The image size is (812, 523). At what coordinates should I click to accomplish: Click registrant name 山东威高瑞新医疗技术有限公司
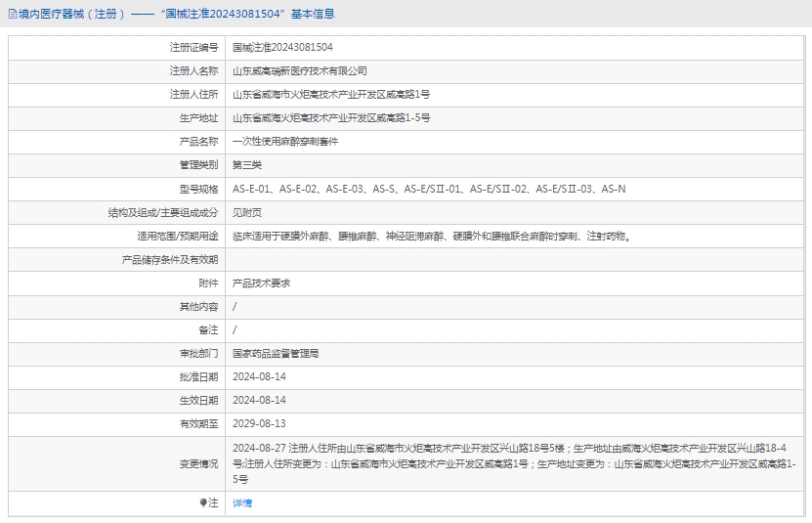(x=300, y=70)
